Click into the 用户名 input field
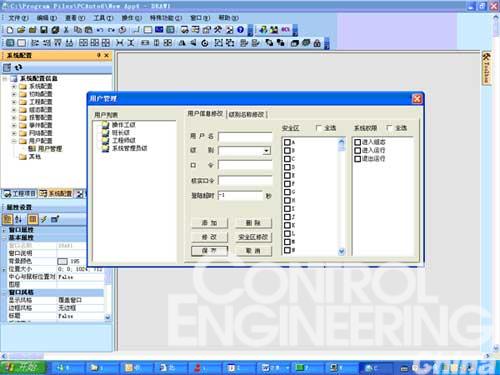500x375 pixels. click(x=245, y=137)
